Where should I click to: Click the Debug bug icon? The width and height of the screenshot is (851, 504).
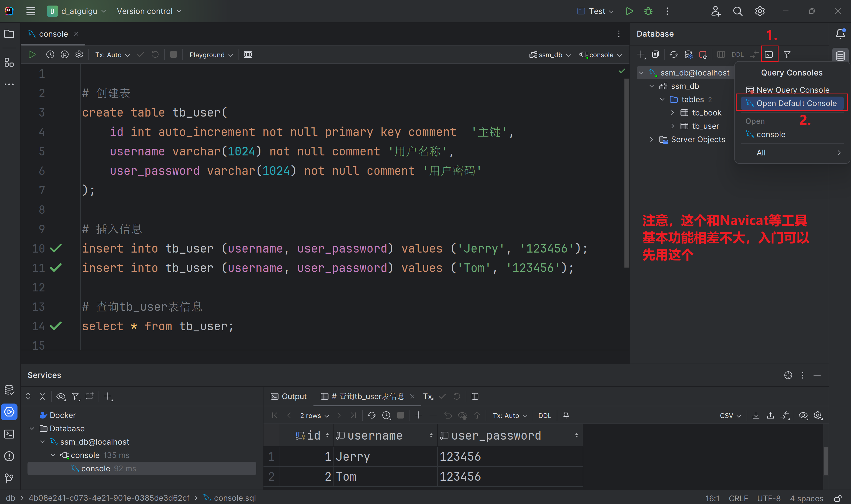[x=648, y=11]
